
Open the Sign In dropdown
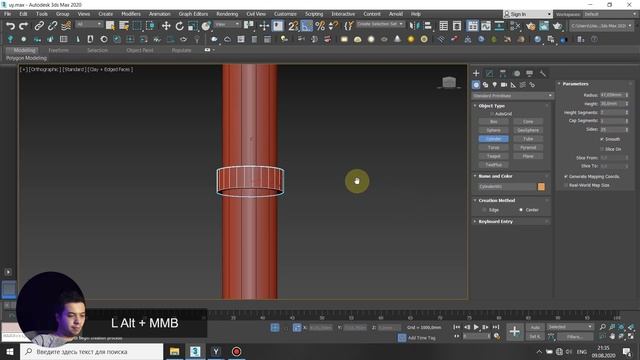click(x=527, y=14)
